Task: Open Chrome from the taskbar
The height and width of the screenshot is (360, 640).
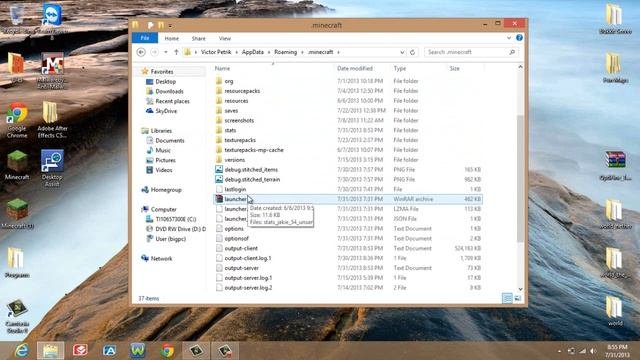Action: tap(167, 351)
